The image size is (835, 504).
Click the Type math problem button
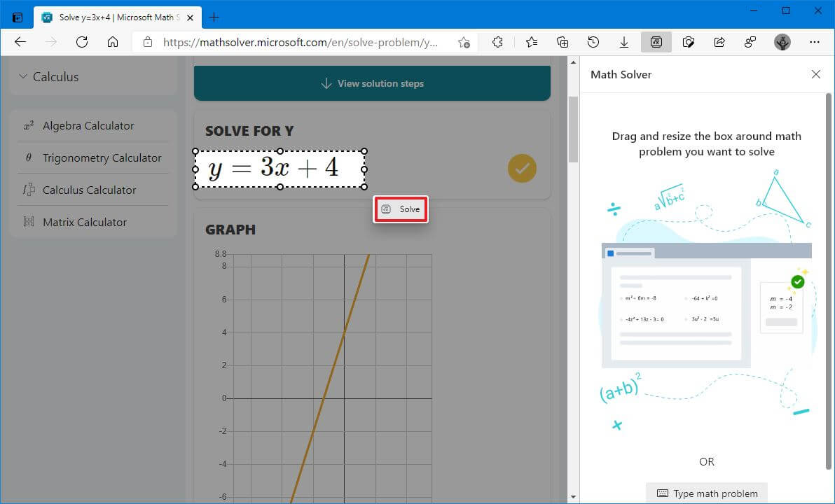pos(706,493)
